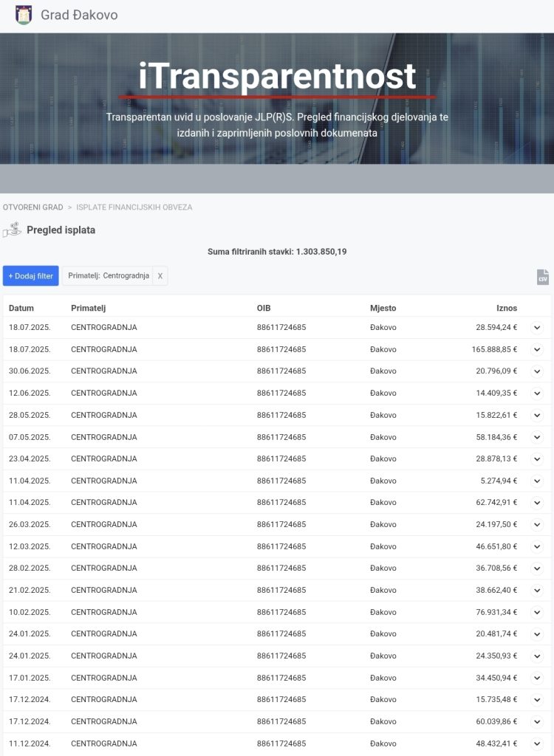Click the Suma filtriranih stavki total text
This screenshot has width=554, height=756.
coord(277,252)
